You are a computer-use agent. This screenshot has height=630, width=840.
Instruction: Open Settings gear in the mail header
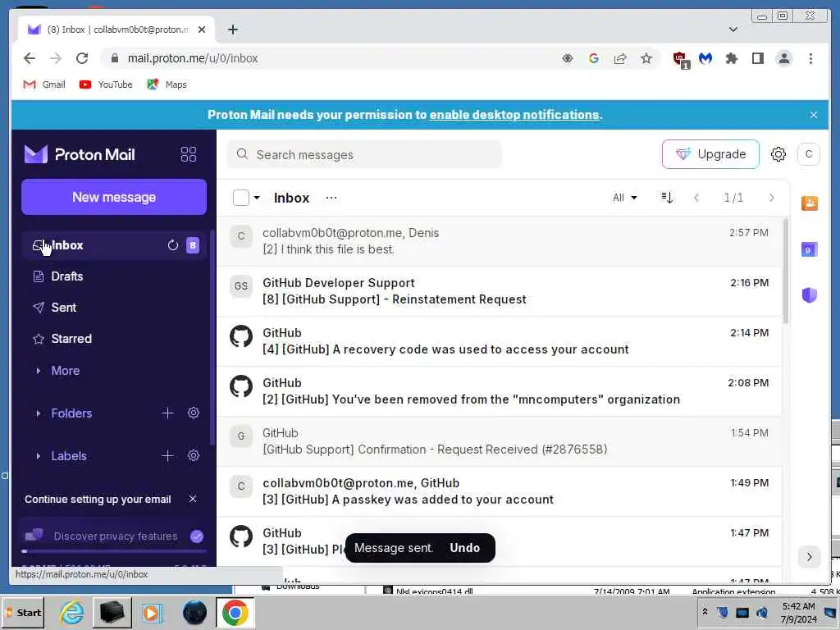coord(778,154)
